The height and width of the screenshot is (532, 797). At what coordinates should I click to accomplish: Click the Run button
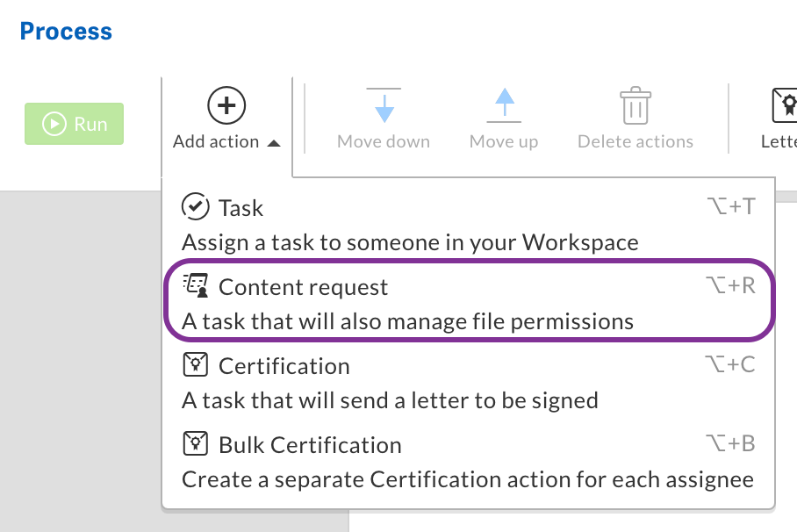74,124
